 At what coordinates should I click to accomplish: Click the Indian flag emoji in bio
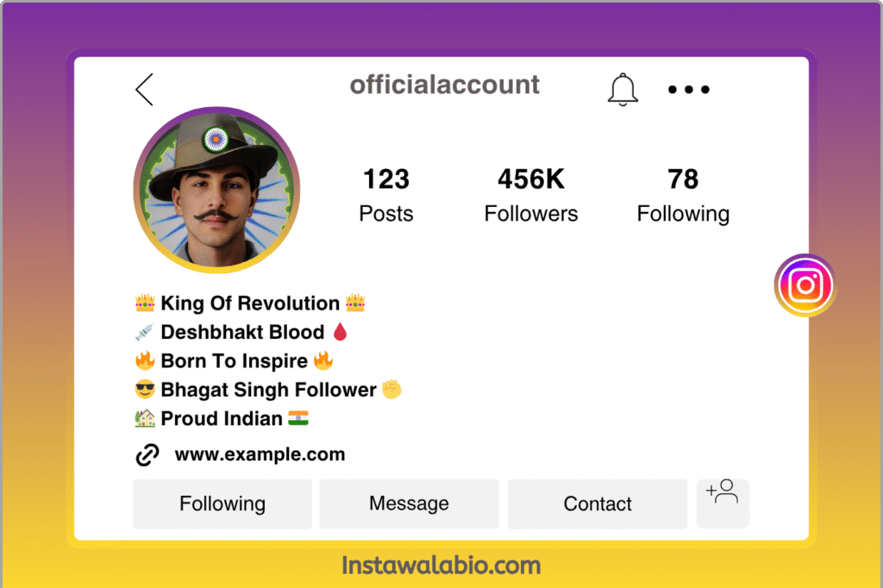(x=298, y=418)
